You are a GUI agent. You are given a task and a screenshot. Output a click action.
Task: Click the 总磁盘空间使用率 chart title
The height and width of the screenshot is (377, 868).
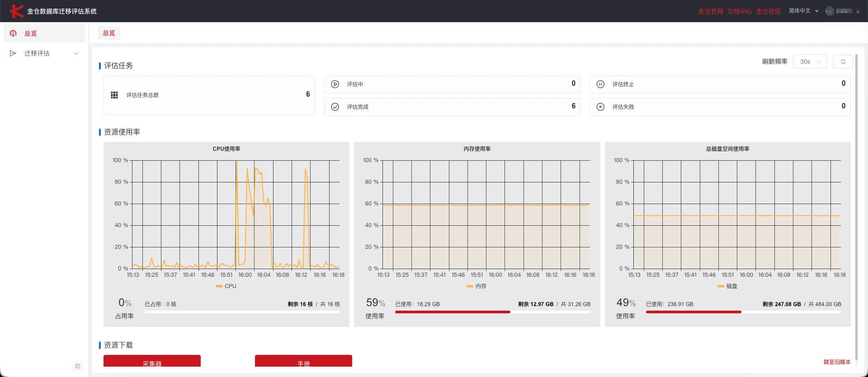tap(728, 149)
